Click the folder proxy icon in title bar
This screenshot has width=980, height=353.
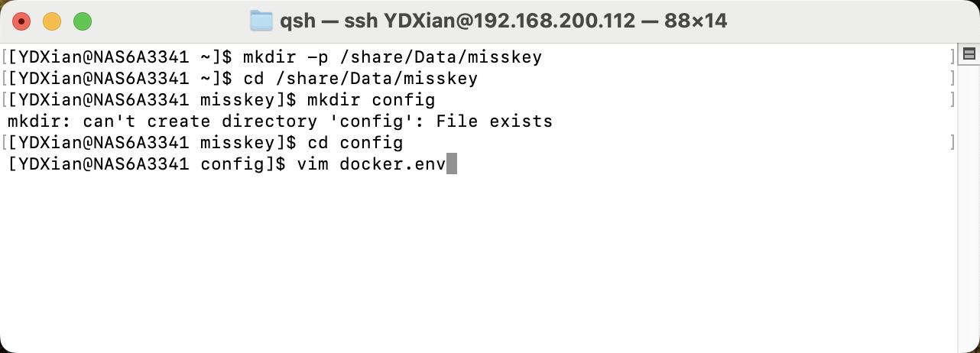pyautogui.click(x=261, y=21)
